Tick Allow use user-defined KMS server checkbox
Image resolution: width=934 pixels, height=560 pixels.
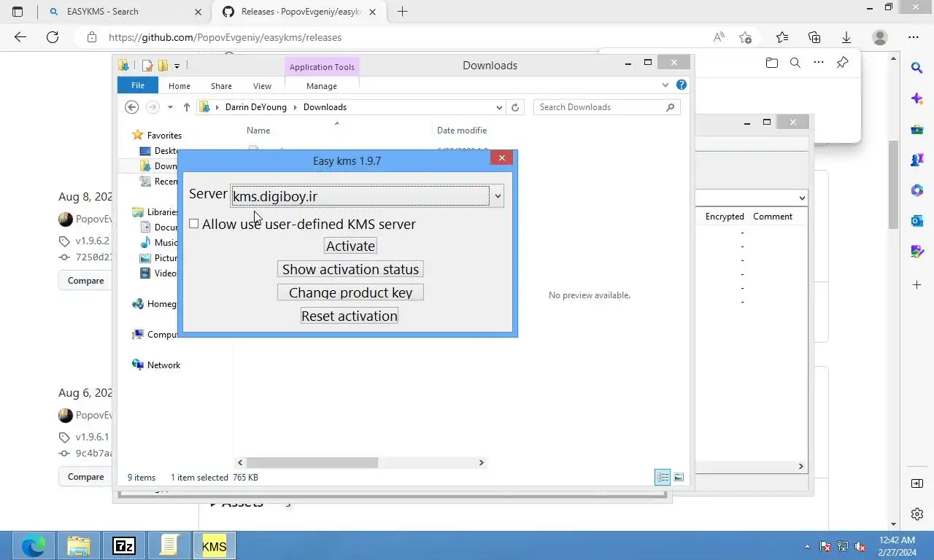pyautogui.click(x=193, y=224)
